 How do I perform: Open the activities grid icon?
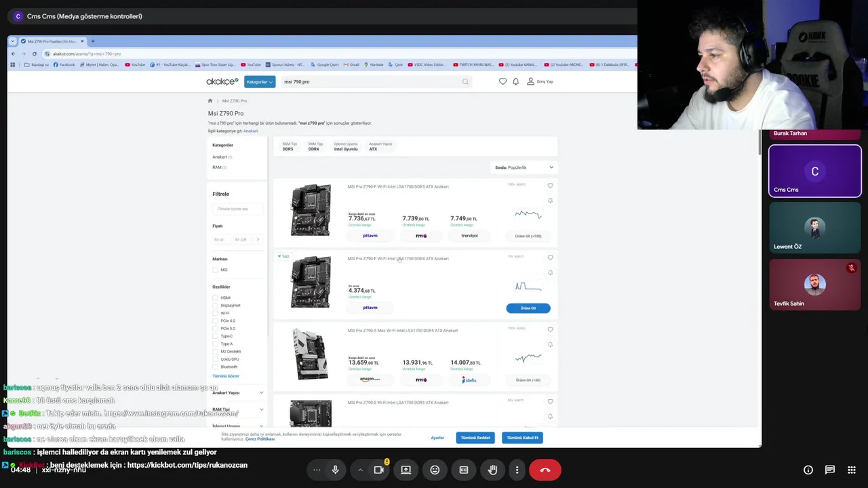tap(852, 470)
